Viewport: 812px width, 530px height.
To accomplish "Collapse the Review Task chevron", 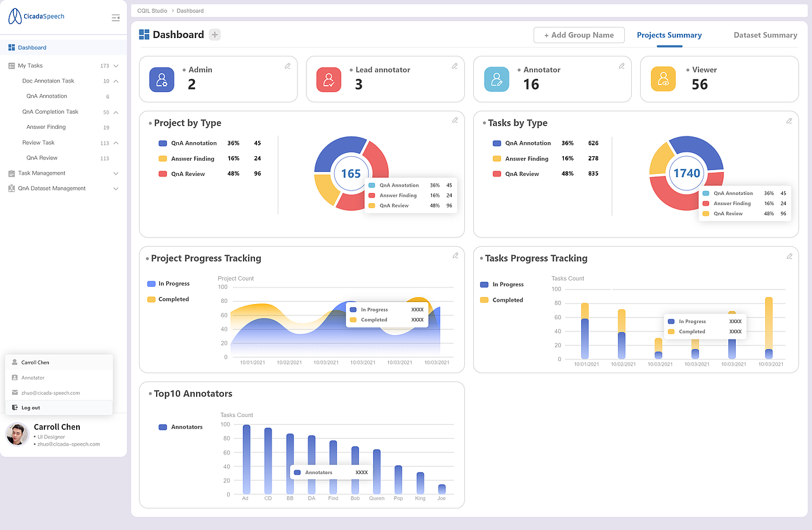I will (116, 143).
